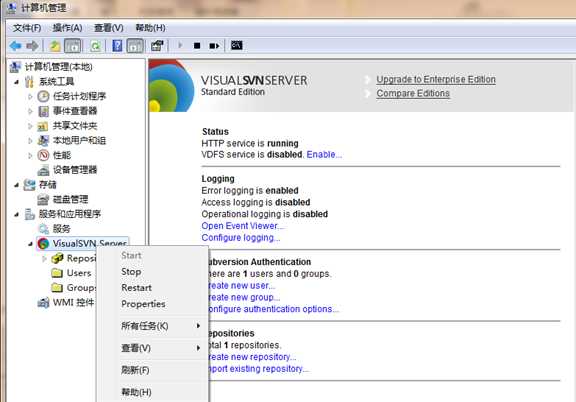The height and width of the screenshot is (402, 576).
Task: Click the Stop service square icon
Action: pos(197,46)
